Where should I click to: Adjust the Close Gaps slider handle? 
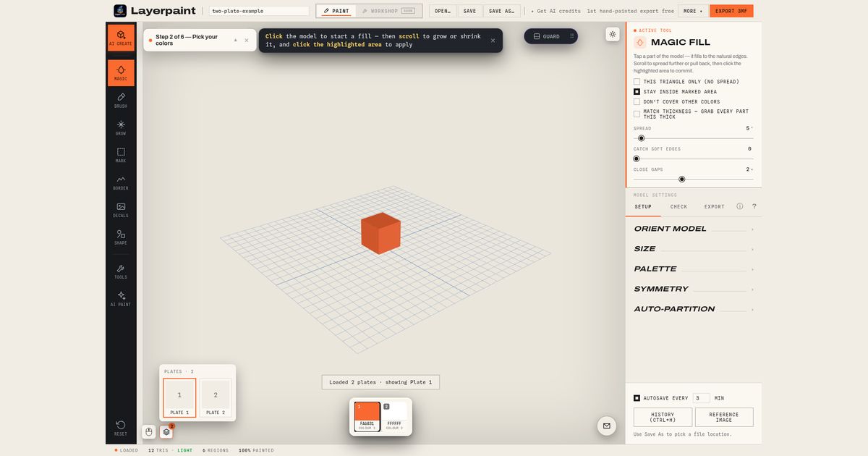681,180
